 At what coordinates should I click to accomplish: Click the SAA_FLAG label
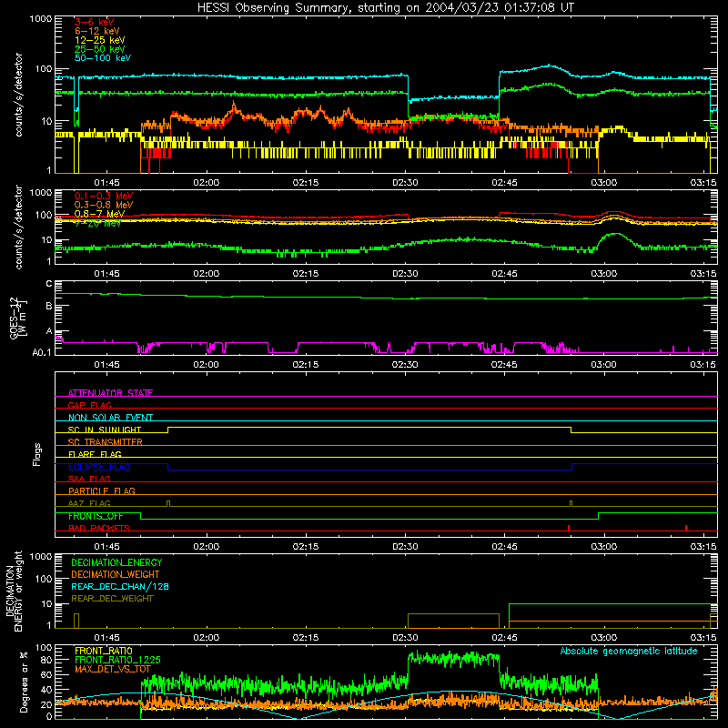pyautogui.click(x=89, y=479)
